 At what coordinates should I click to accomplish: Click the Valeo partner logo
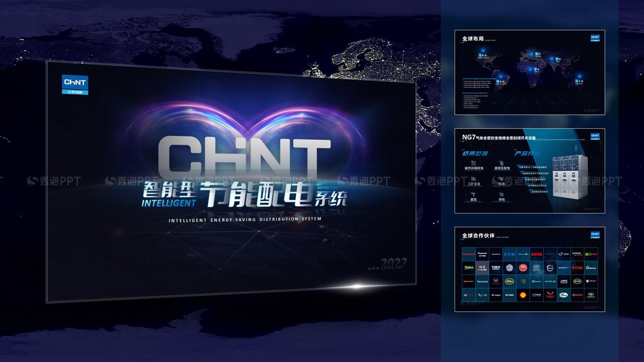coord(469,268)
